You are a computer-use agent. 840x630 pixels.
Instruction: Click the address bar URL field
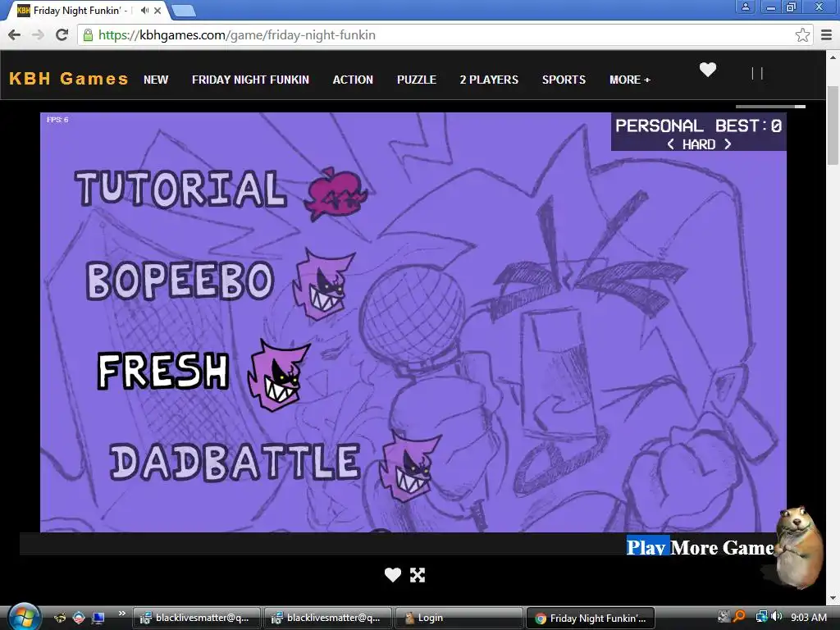tap(445, 35)
